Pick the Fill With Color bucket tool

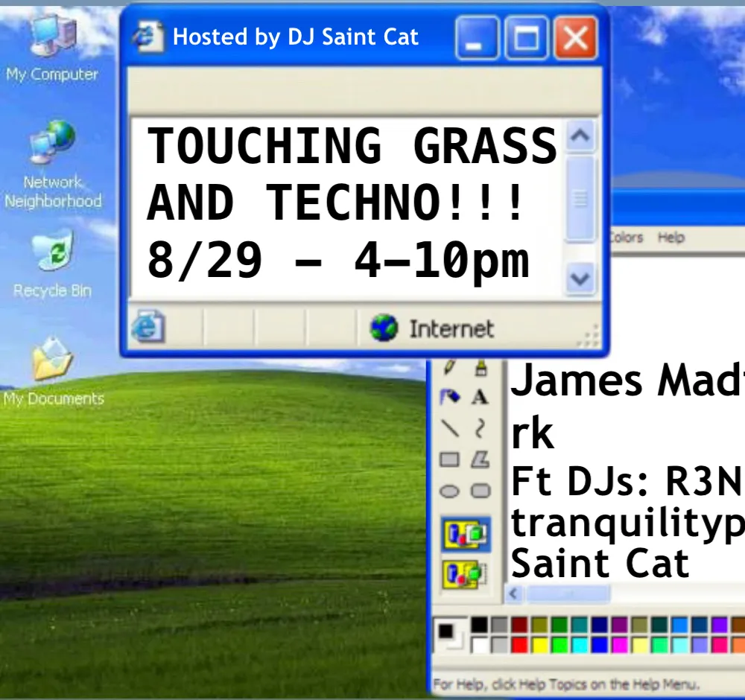click(x=449, y=397)
